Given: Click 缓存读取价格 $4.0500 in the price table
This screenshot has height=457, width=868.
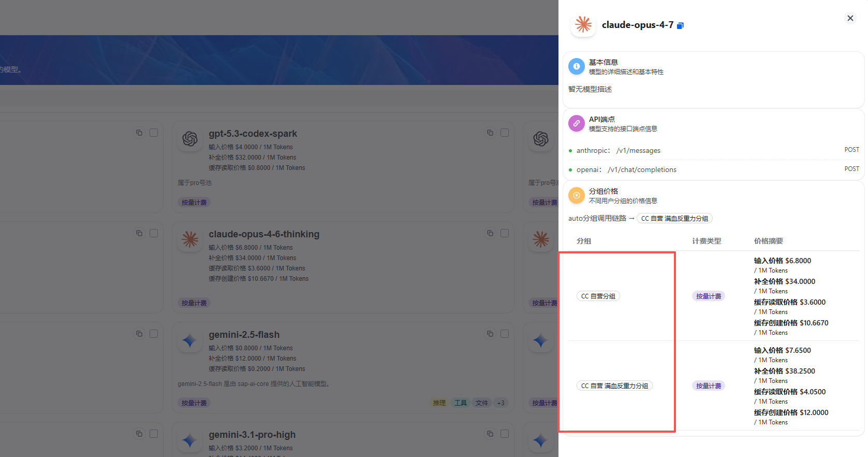Looking at the screenshot, I should (x=790, y=392).
